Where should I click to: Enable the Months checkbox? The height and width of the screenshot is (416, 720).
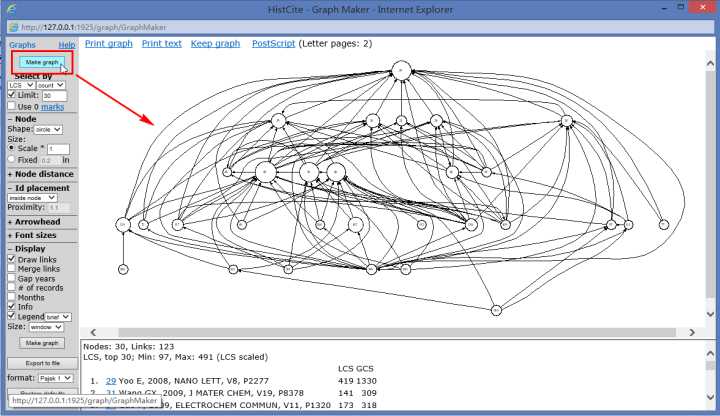coord(12,297)
